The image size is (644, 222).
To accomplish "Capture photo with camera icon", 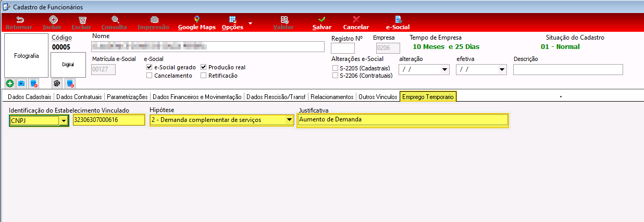I will click(x=21, y=83).
